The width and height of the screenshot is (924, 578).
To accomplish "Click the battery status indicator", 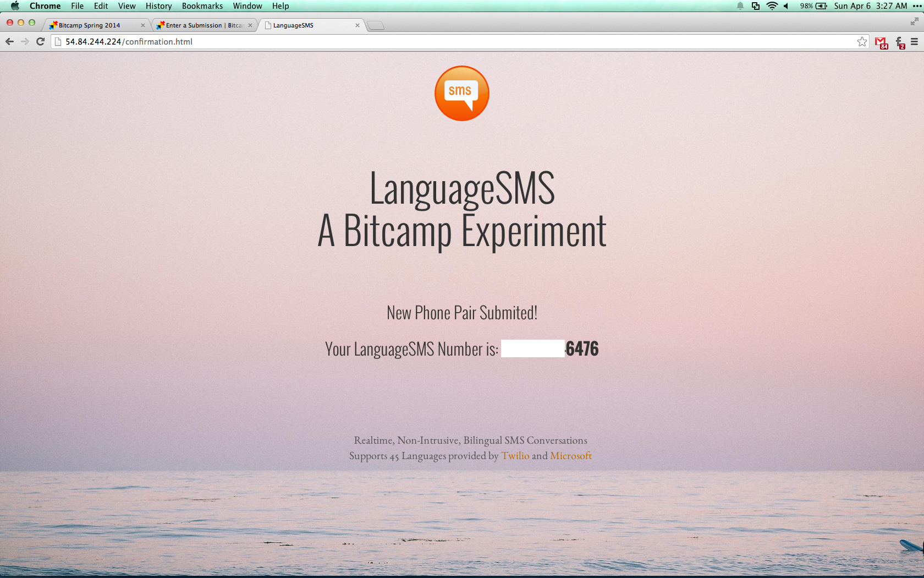I will 813,6.
